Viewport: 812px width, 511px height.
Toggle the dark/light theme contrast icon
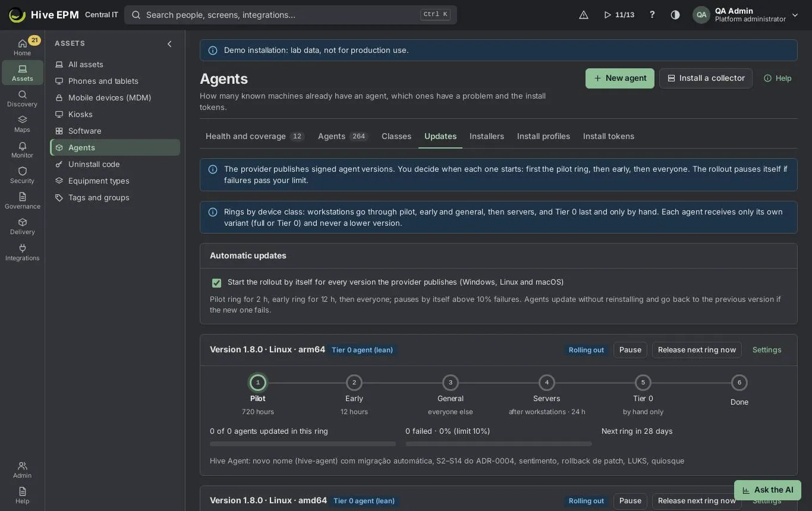tap(675, 15)
